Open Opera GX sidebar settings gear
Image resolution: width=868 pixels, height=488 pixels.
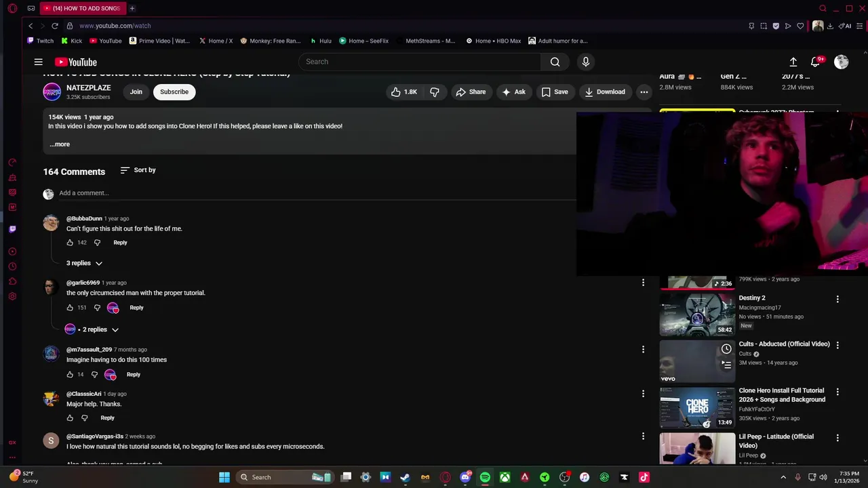click(12, 296)
